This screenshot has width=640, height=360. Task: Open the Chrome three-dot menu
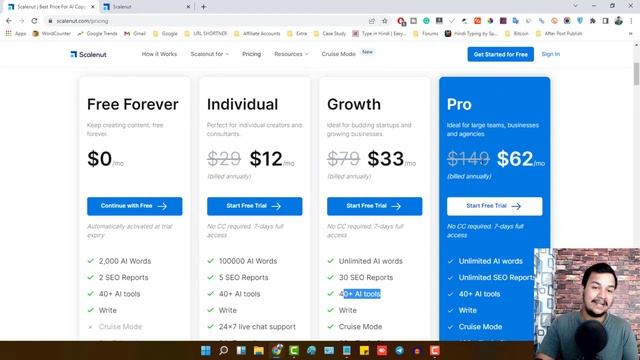point(631,21)
